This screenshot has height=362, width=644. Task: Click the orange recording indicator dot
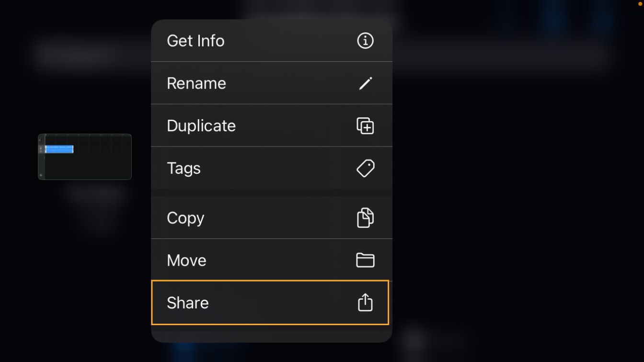[x=640, y=4]
